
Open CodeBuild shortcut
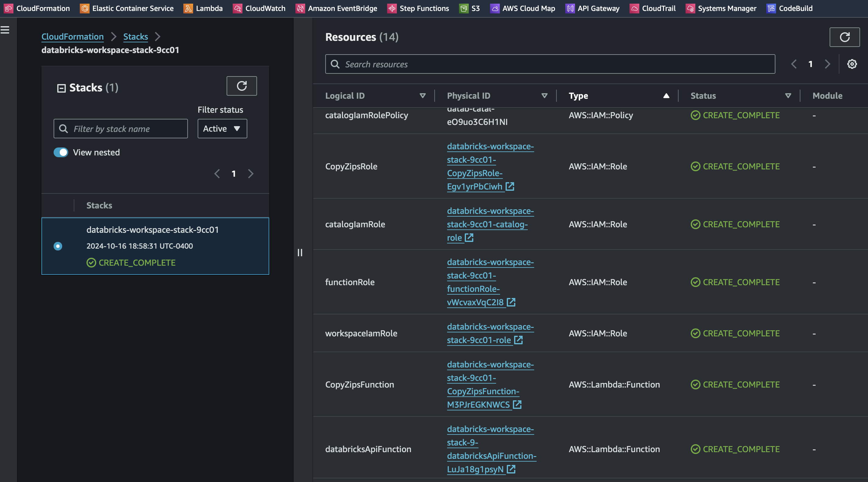coord(789,9)
